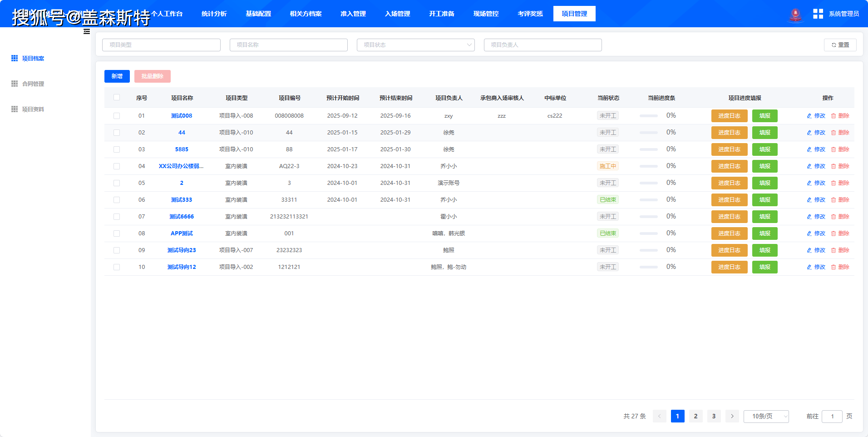
Task: Toggle the select-all checkbox in table header
Action: [x=117, y=97]
